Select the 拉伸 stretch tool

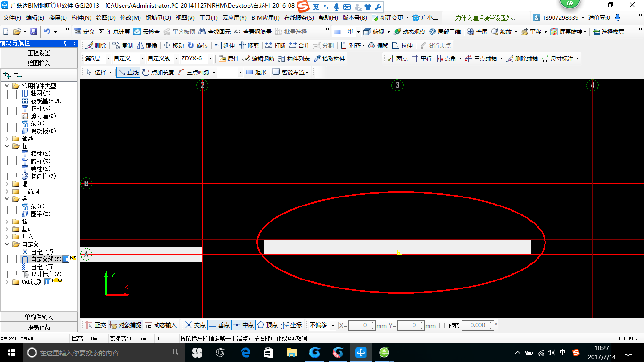tap(402, 46)
